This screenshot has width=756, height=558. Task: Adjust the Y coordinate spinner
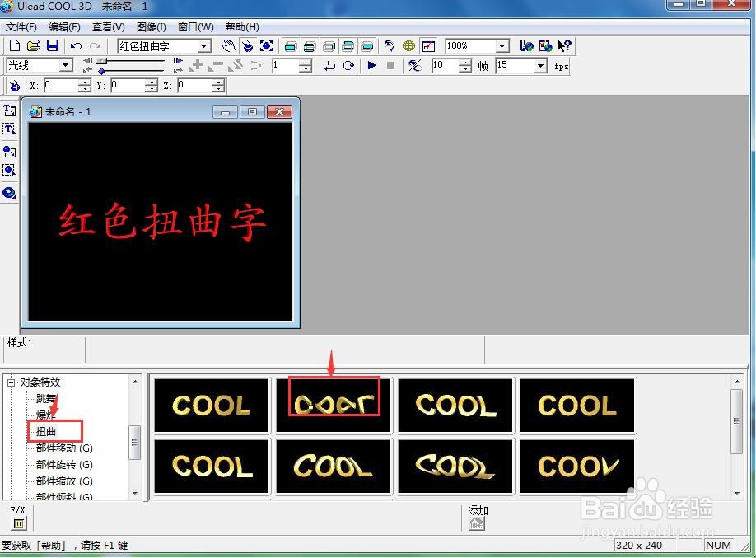151,86
